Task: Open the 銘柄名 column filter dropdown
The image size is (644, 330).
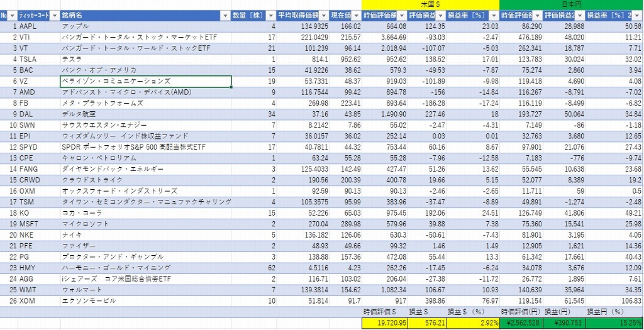Action: click(x=226, y=16)
